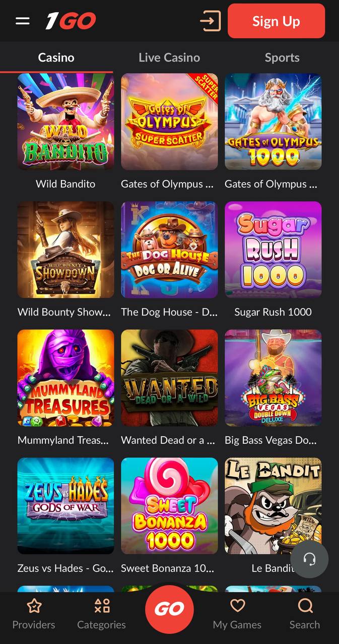Screen dimensions: 339x644
Task: Open Zeus vs Hades game title link
Action: [66, 568]
